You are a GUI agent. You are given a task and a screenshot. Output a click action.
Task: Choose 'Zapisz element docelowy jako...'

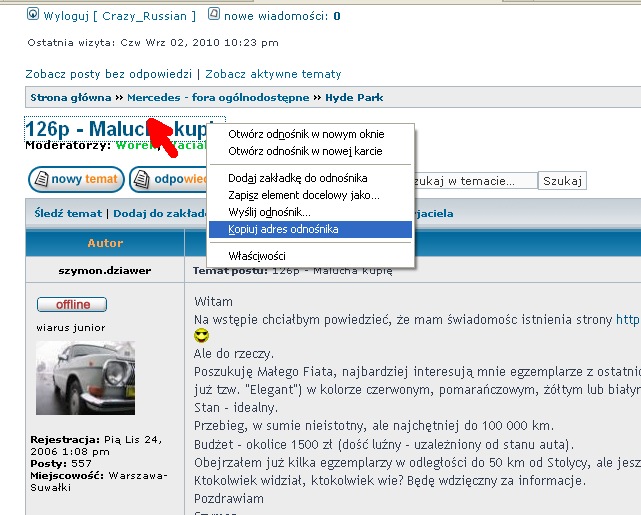[x=303, y=195]
